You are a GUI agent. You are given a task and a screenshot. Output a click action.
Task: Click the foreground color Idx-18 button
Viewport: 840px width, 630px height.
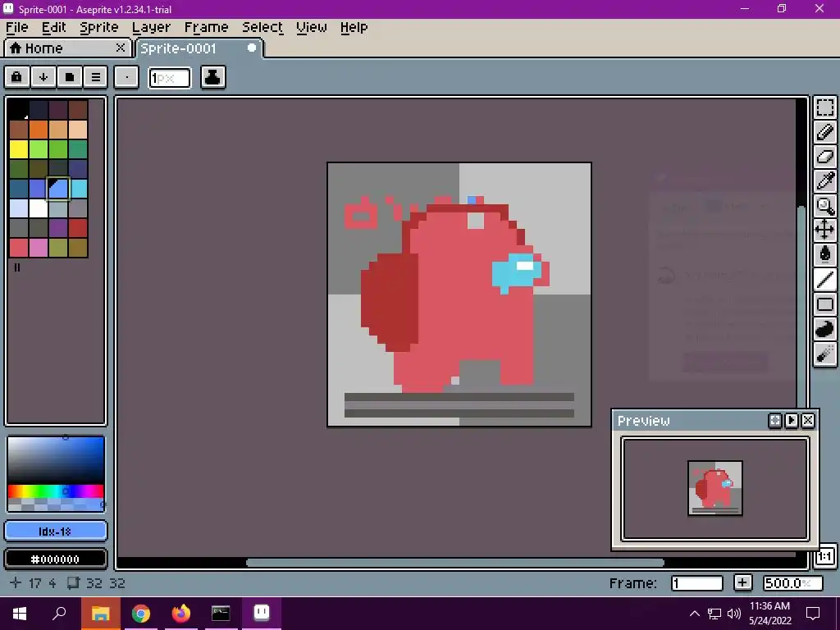tap(56, 532)
